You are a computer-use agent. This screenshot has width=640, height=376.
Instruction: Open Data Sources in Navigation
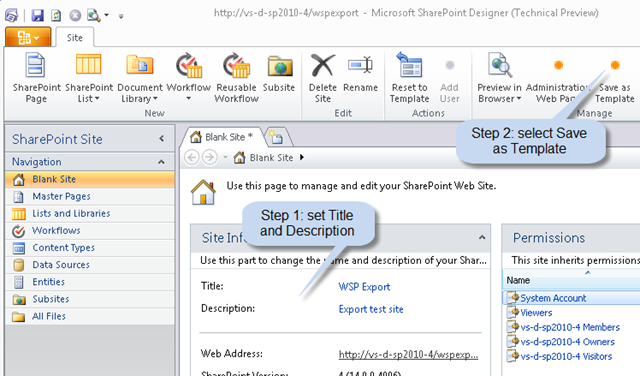(90, 265)
